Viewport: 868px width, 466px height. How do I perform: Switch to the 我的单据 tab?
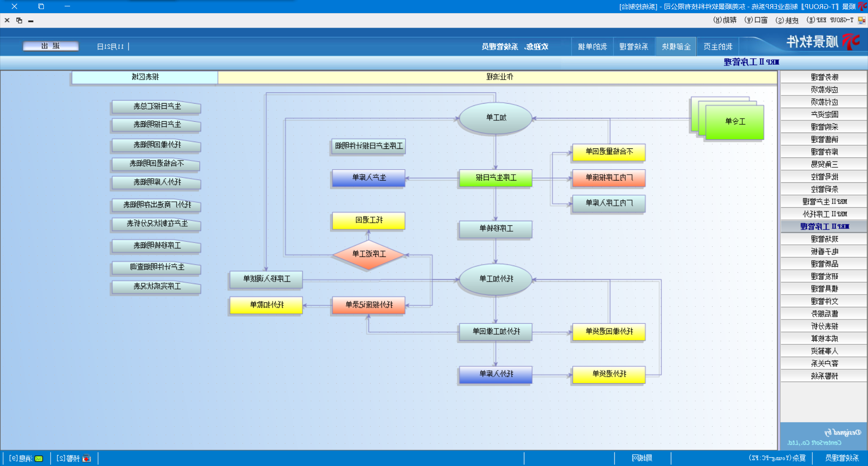[592, 47]
